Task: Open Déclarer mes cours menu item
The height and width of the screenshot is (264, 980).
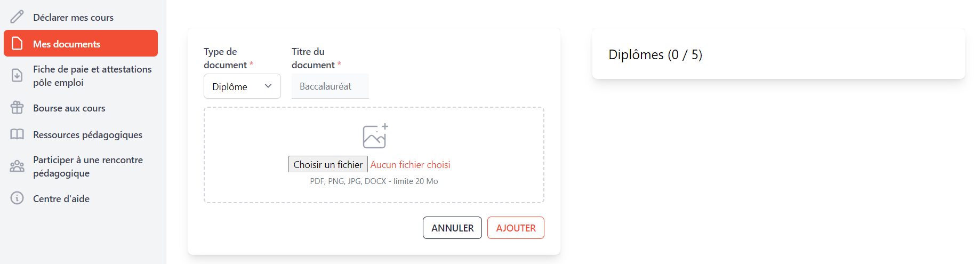Action: pos(73,18)
